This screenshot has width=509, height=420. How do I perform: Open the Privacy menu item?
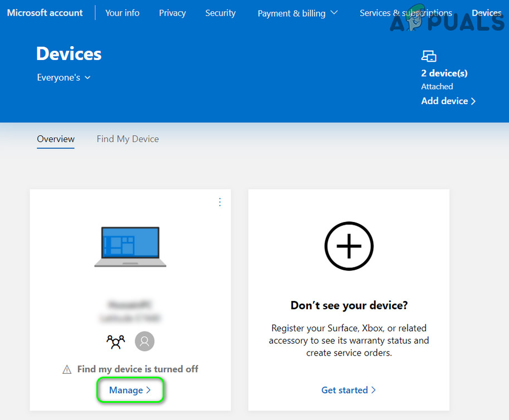click(x=173, y=13)
